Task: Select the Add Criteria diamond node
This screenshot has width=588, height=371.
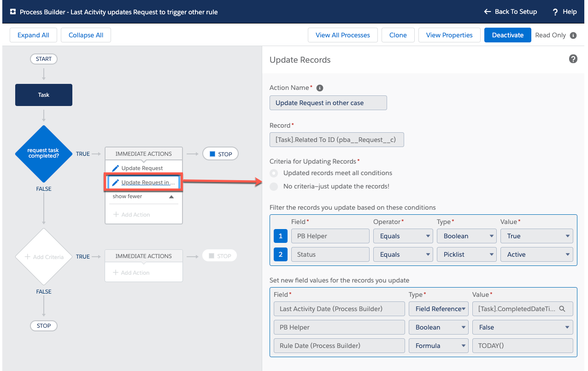Action: pos(43,257)
